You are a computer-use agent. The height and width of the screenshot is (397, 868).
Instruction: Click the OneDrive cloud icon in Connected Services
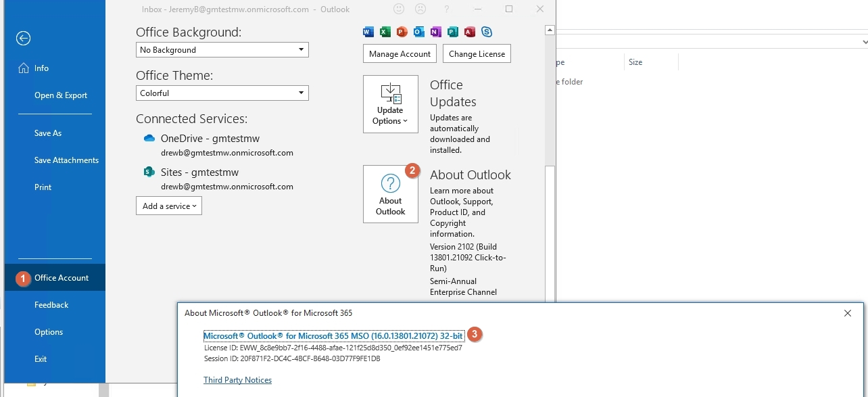click(x=149, y=139)
